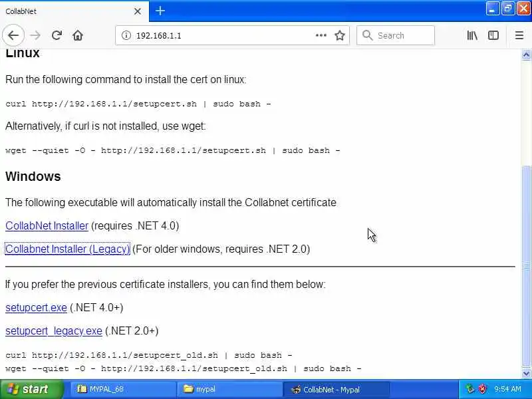
Task: Restore down the browser window
Action: 508,8
